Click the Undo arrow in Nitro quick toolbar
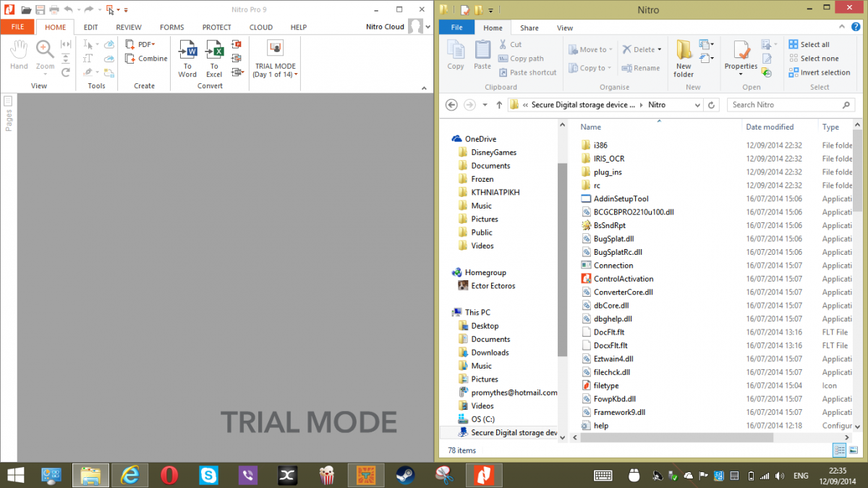 coord(68,9)
